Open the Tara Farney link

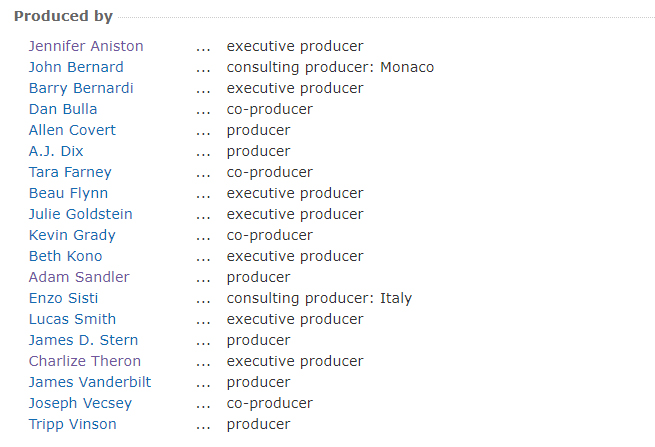pos(70,172)
